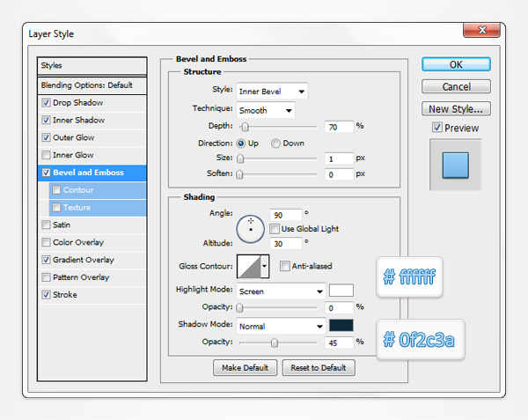Click the style preview thumbnail

[455, 164]
